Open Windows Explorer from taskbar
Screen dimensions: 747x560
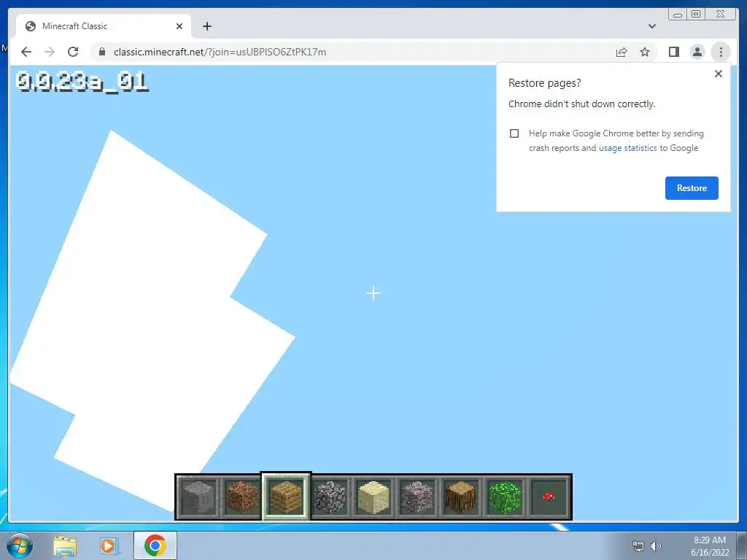pyautogui.click(x=65, y=545)
